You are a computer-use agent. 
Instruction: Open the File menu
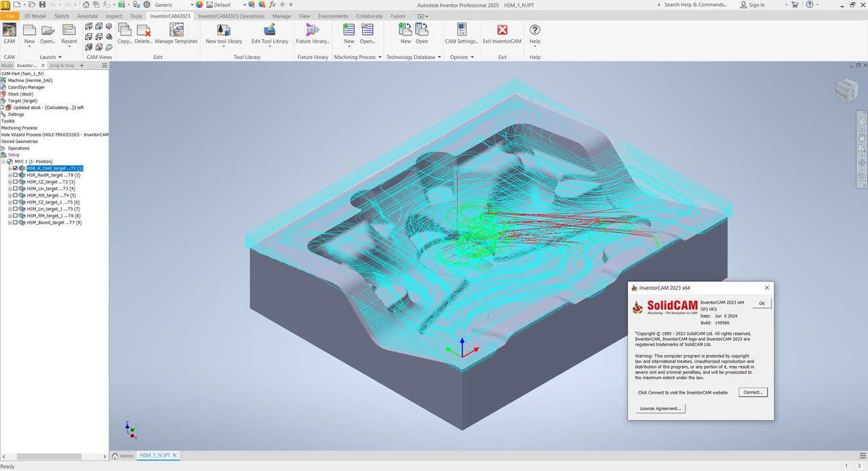click(9, 16)
